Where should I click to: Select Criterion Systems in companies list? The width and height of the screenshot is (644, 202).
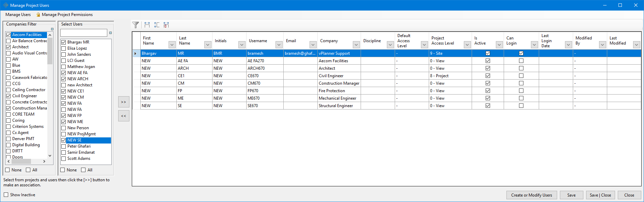[x=28, y=127]
